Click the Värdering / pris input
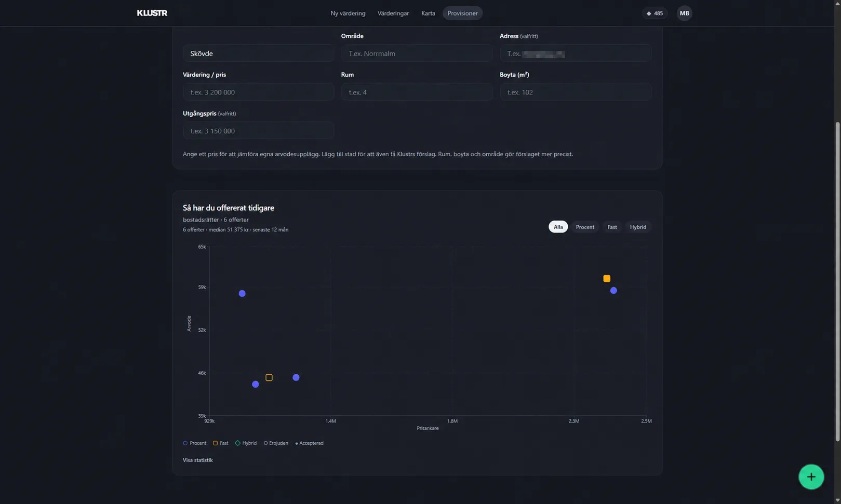 (x=258, y=92)
